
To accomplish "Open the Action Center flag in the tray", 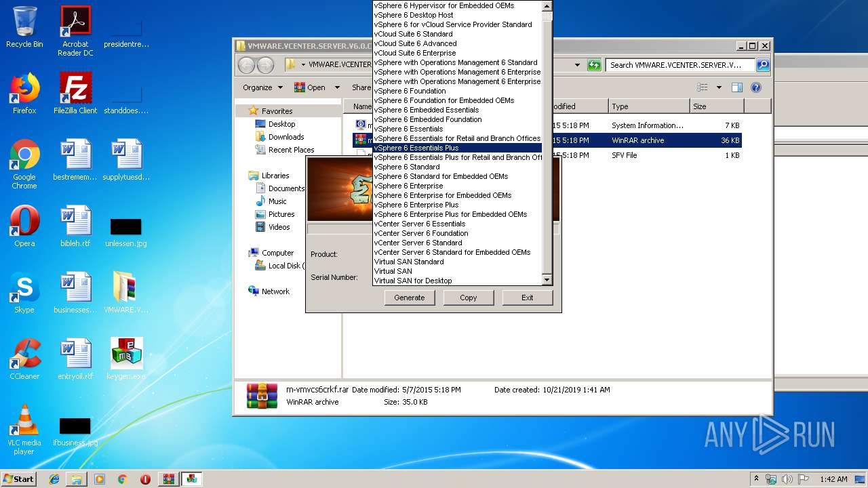I will pyautogui.click(x=804, y=479).
